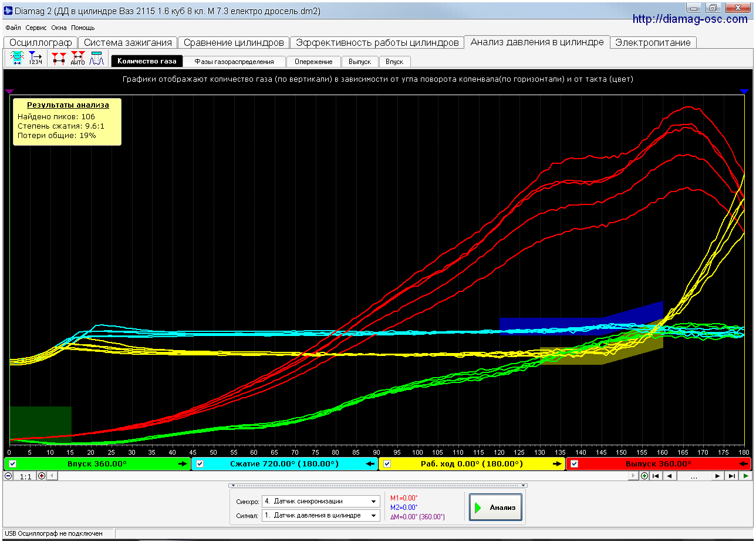Open the Фазы газораспределения subtab
The height and width of the screenshot is (541, 756).
234,62
